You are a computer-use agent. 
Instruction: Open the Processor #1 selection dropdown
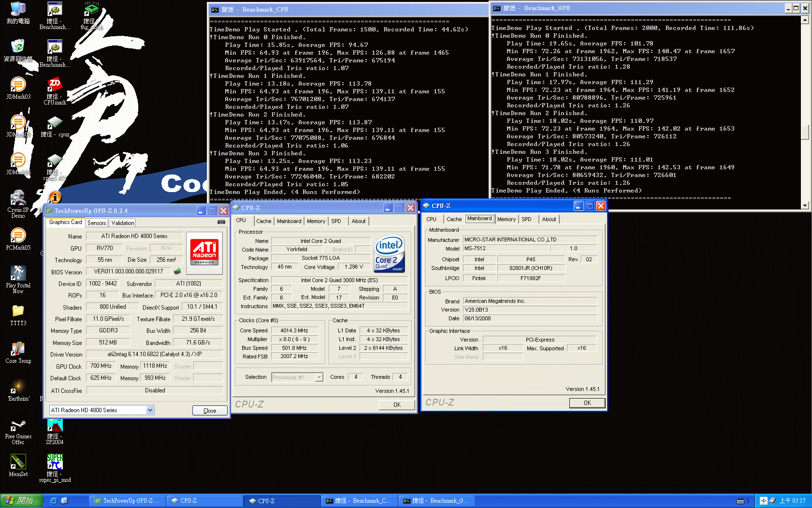click(319, 377)
